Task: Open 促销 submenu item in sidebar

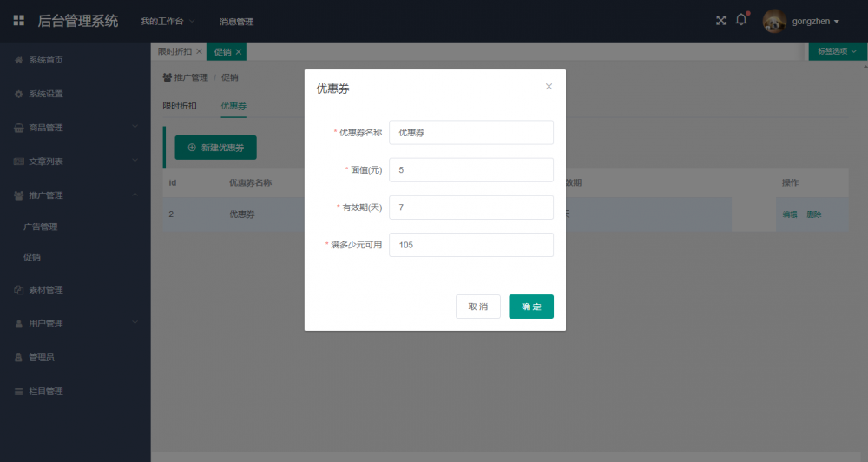Action: [31, 256]
